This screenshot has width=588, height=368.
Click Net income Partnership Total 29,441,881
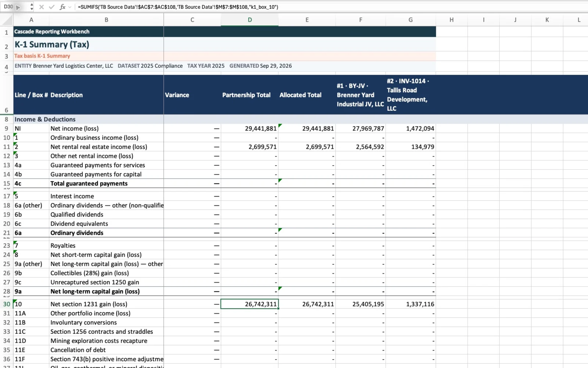coord(250,128)
